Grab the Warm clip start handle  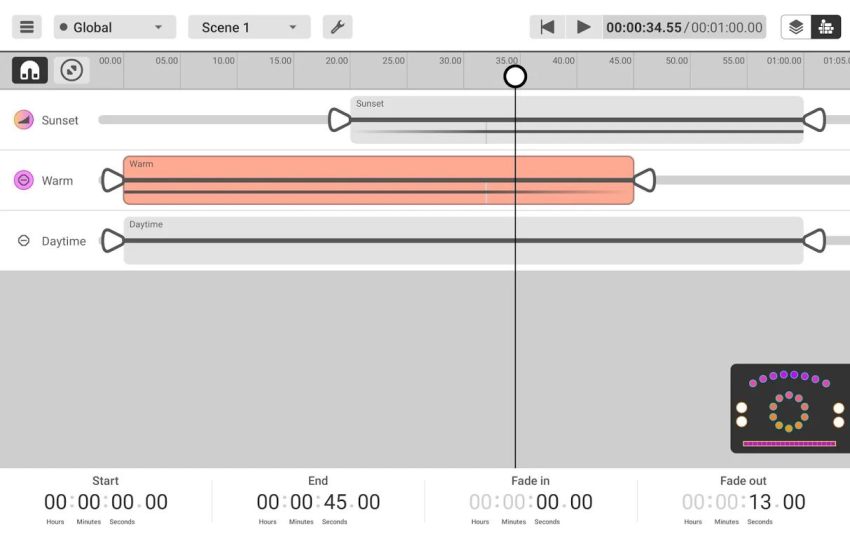tap(113, 180)
